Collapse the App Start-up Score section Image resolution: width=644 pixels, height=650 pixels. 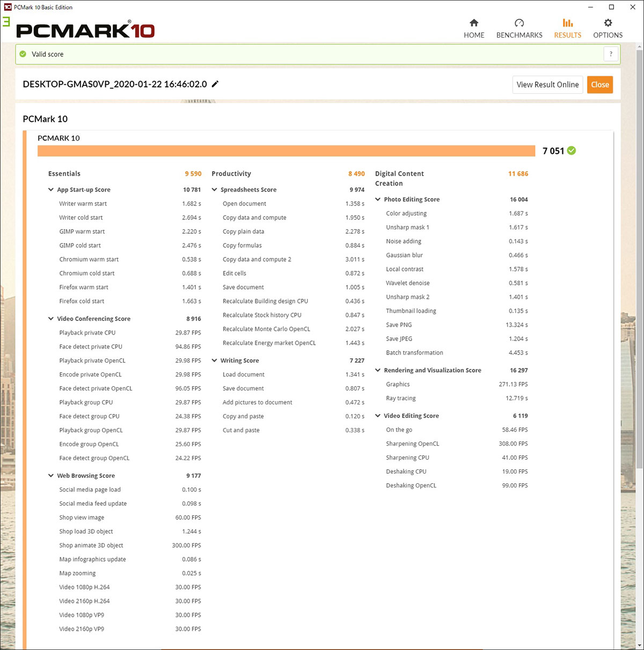[51, 190]
